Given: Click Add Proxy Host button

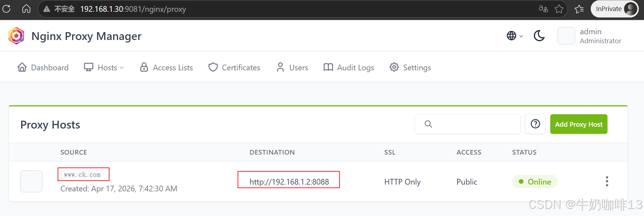Looking at the screenshot, I should (579, 124).
